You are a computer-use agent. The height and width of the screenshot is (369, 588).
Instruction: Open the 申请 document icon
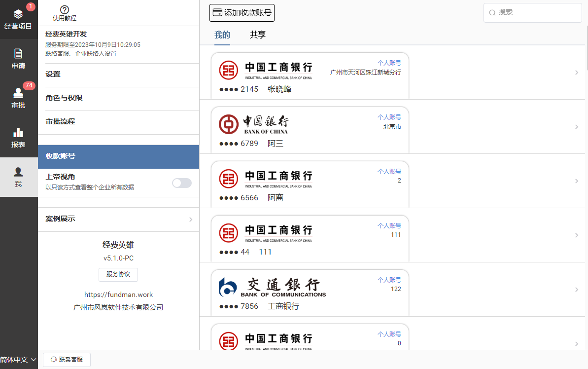point(18,54)
